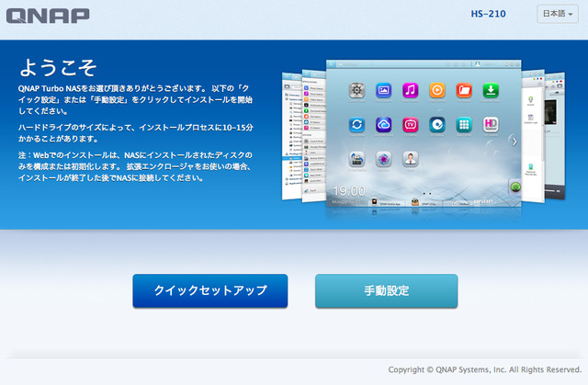The image size is (588, 385).
Task: Click the クイックセットアップ button
Action: (x=210, y=290)
